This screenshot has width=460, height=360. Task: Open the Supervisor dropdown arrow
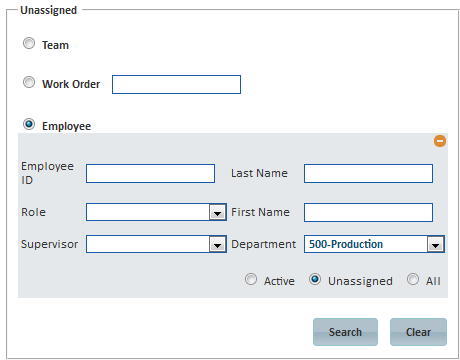218,244
